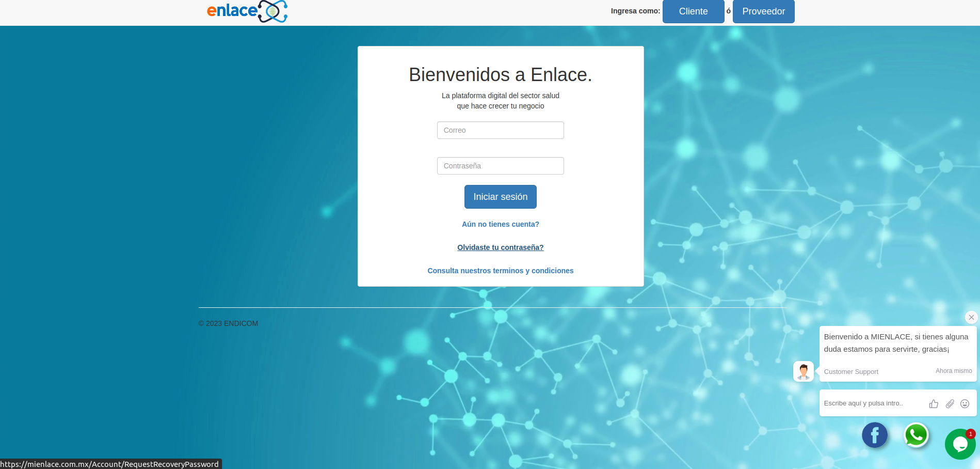Click the 'Bienvenidos a Enlace.' heading

coord(500,75)
